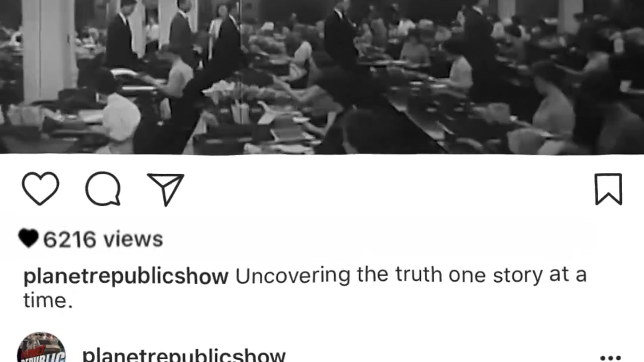Open the Planet Republic profile avatar
Screen dimensions: 644x362
click(41, 347)
